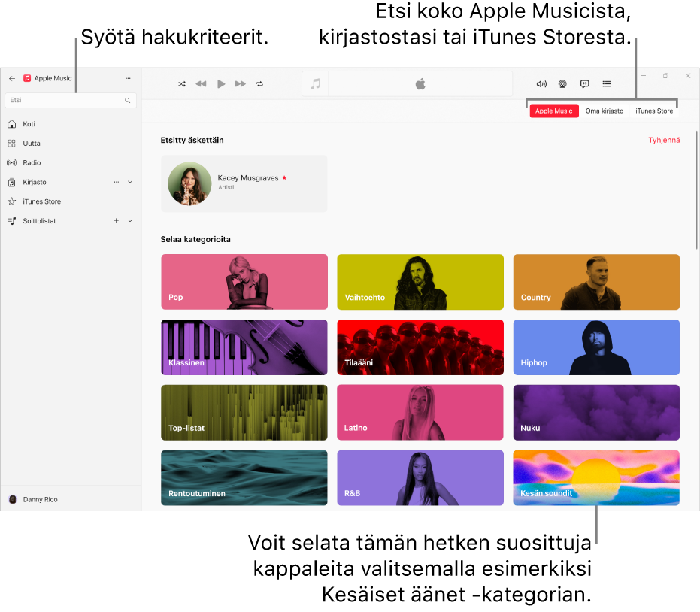Switch to the iTunes Store tab
This screenshot has width=700, height=612.
[x=653, y=110]
